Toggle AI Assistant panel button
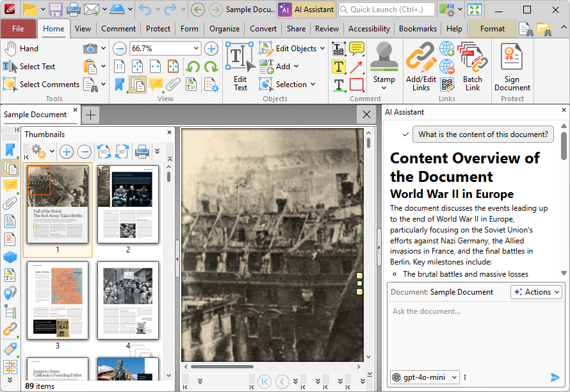570x392 pixels. point(306,10)
